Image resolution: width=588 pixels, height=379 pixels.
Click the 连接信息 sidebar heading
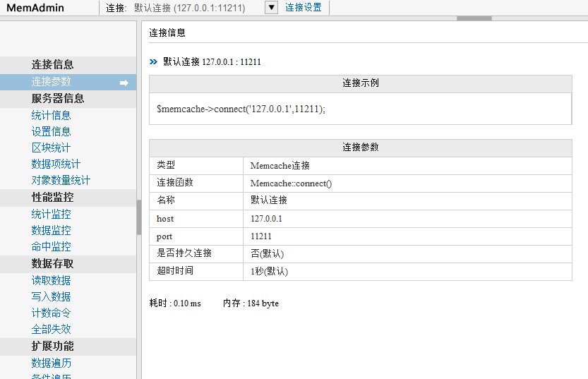point(68,65)
